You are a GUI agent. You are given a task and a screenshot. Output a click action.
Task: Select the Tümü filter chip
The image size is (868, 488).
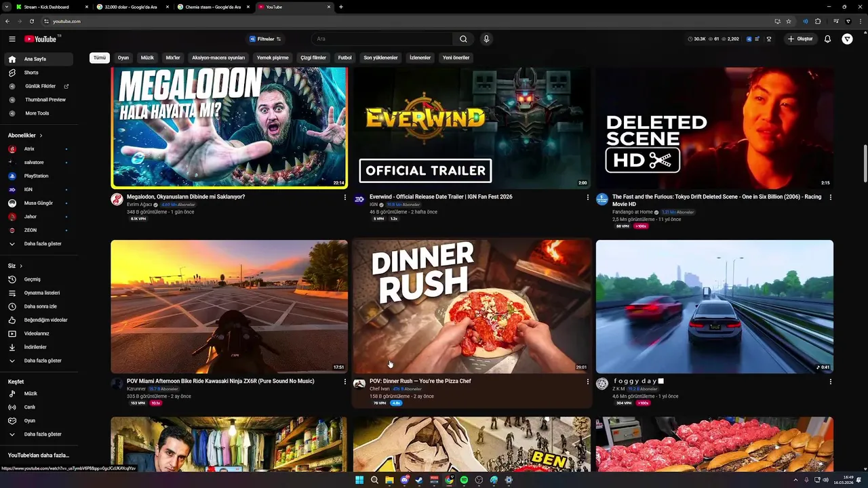pyautogui.click(x=100, y=58)
